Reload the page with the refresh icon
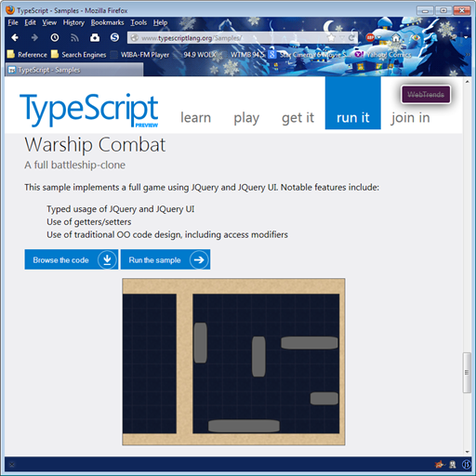476x476 pixels. [x=351, y=38]
